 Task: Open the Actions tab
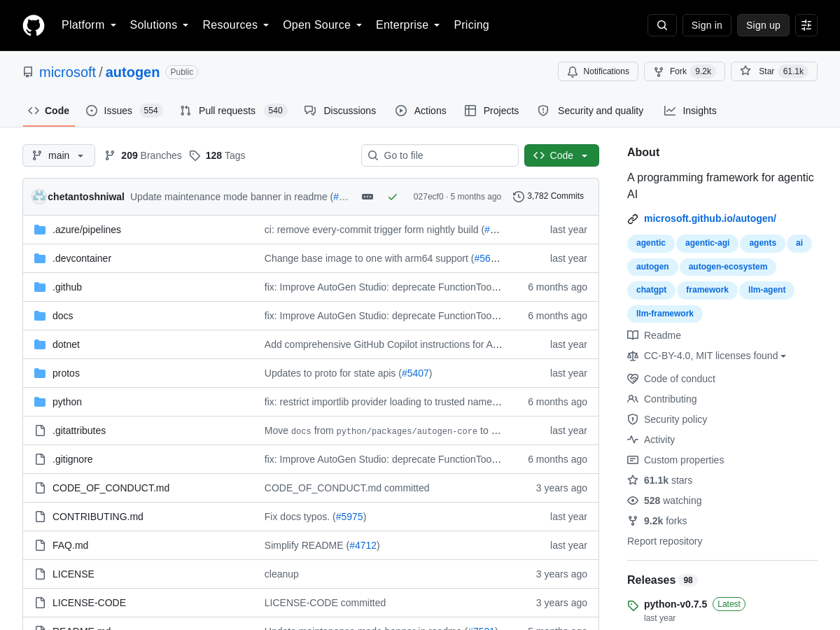421,111
